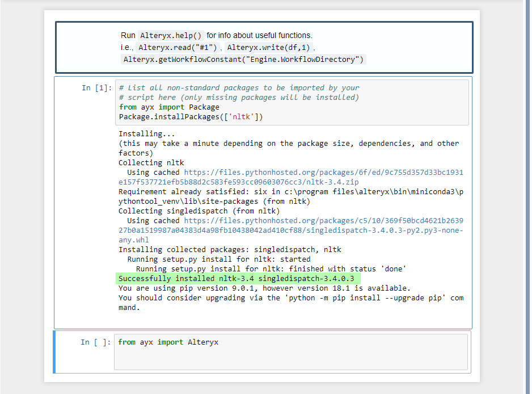Select the Alteryx.help() code snippet
Screen dimensions: 532x394
pyautogui.click(x=171, y=35)
